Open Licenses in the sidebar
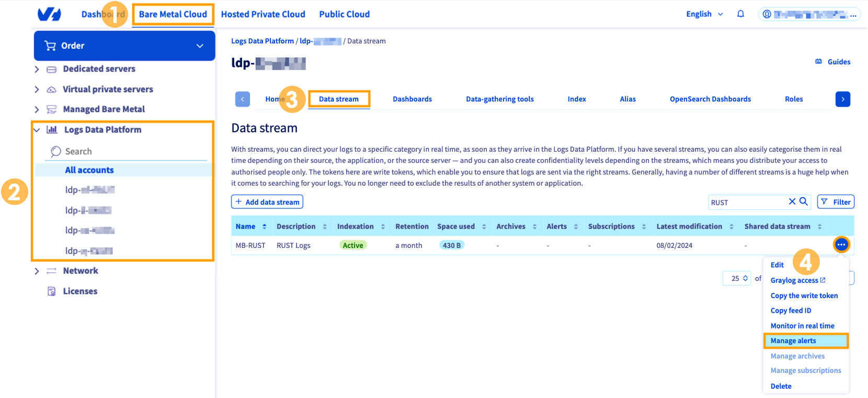The image size is (868, 398). (x=80, y=291)
